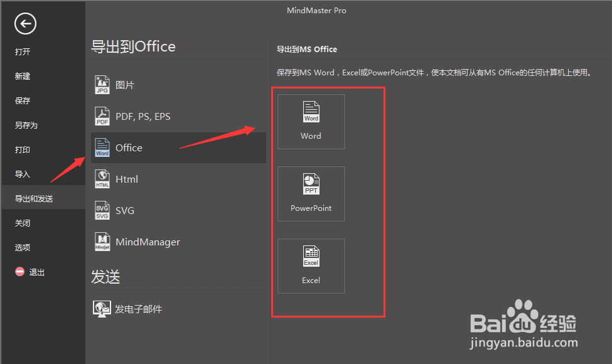Select 导入 in the sidebar

click(23, 174)
